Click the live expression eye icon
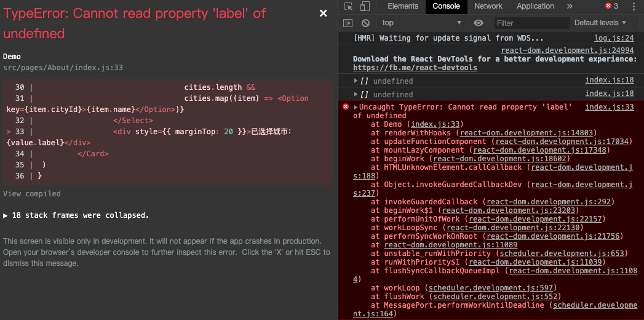 click(x=479, y=23)
